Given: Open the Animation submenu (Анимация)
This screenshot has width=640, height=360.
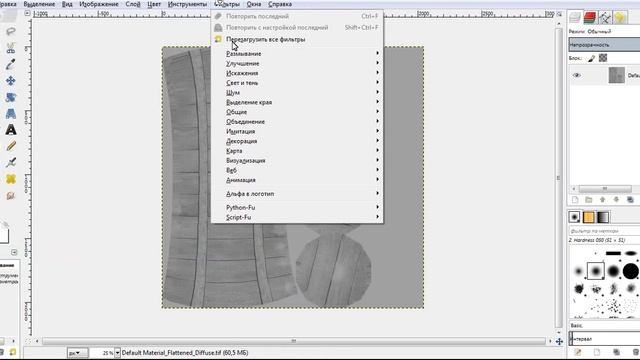Looking at the screenshot, I should click(297, 180).
